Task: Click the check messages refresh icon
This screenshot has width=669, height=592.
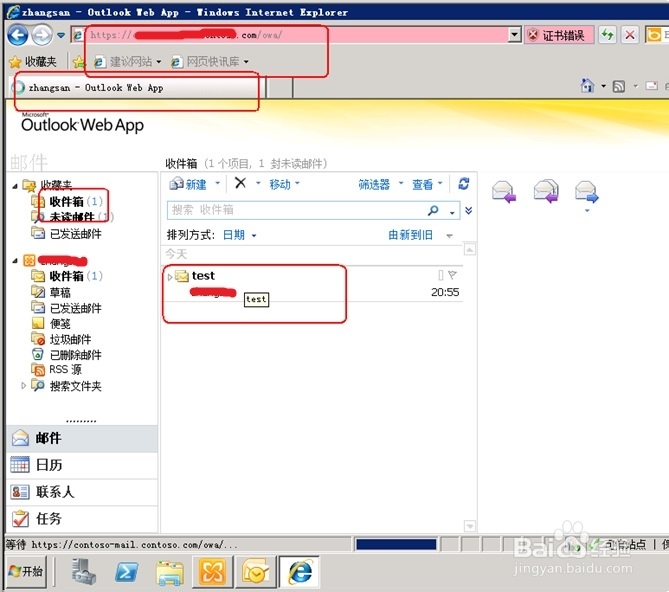Action: click(x=464, y=184)
